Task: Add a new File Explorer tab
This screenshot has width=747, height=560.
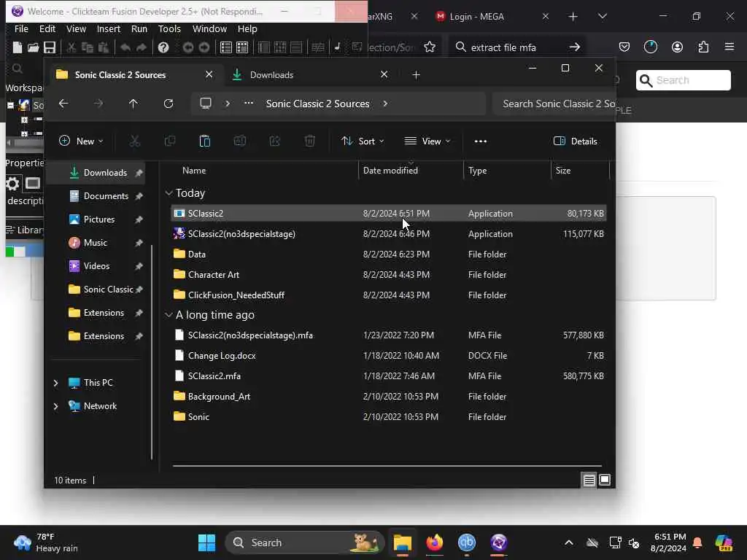Action: pyautogui.click(x=416, y=75)
